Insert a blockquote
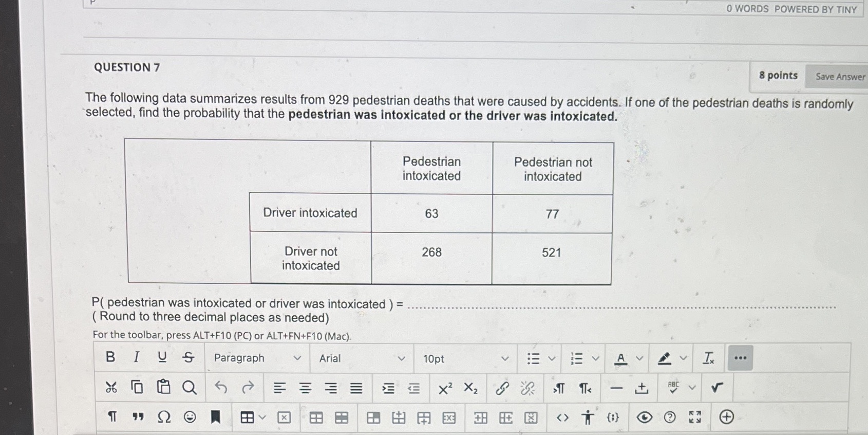The height and width of the screenshot is (435, 868). (138, 416)
